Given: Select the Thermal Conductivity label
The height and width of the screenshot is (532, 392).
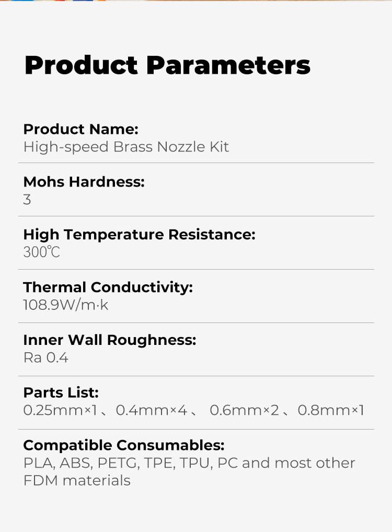Looking at the screenshot, I should coord(108,287).
